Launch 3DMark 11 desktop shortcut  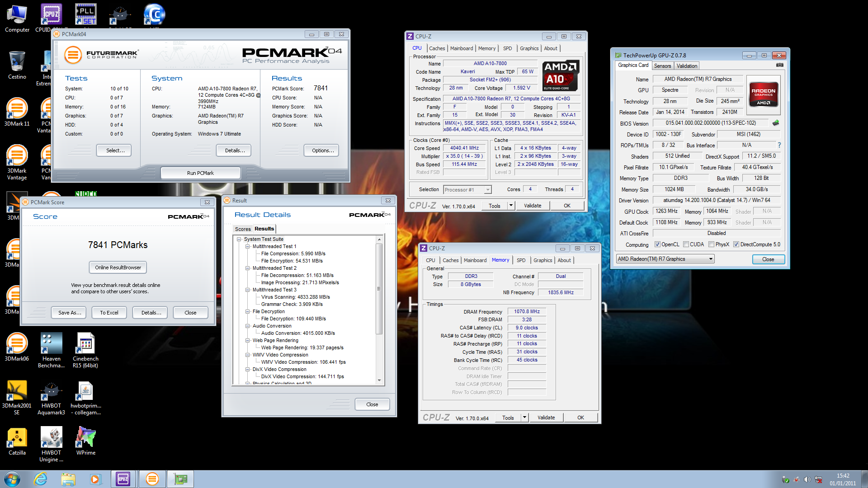[17, 112]
